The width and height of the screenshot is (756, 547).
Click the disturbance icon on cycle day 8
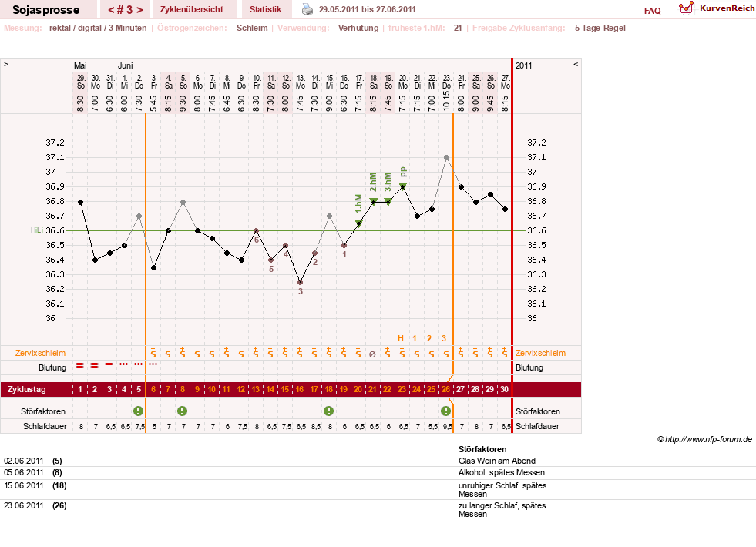(182, 411)
